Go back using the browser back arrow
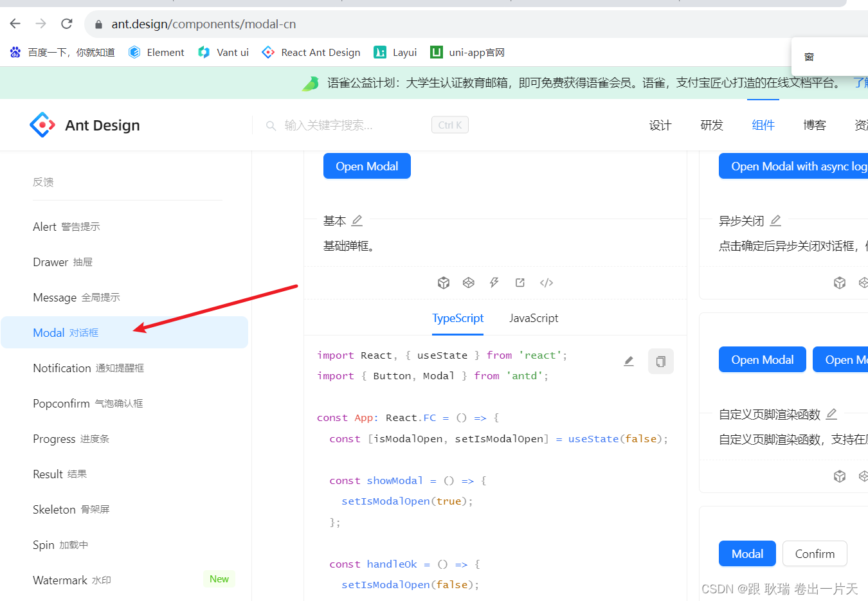 [15, 24]
